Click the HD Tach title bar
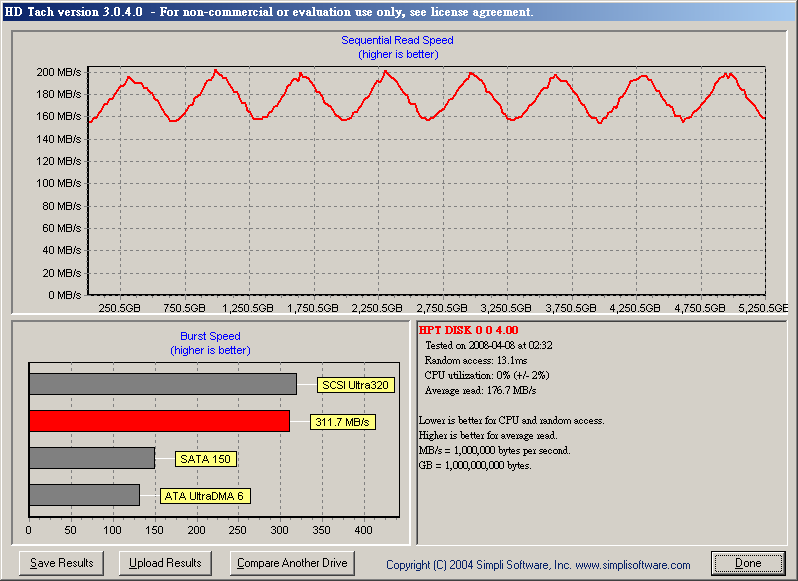Screen dimensions: 798x581 point(399,12)
